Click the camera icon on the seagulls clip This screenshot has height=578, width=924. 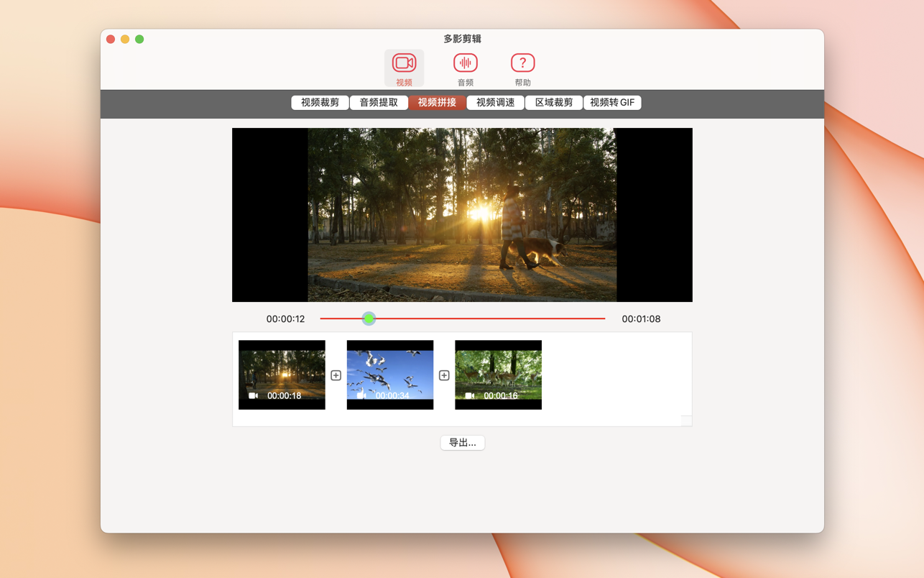click(x=361, y=395)
